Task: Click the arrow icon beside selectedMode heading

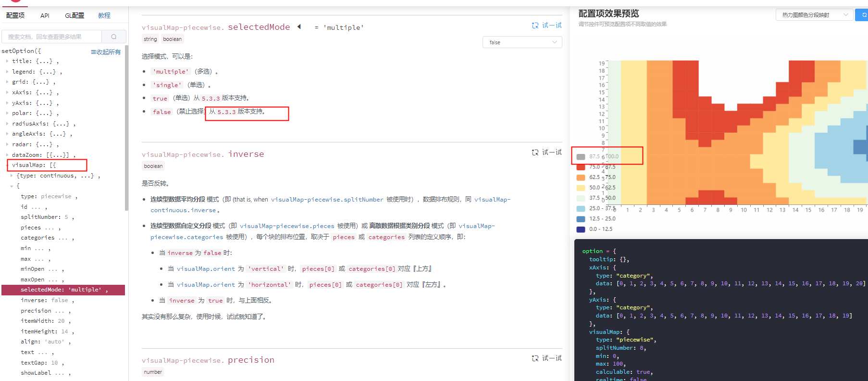Action: point(299,27)
